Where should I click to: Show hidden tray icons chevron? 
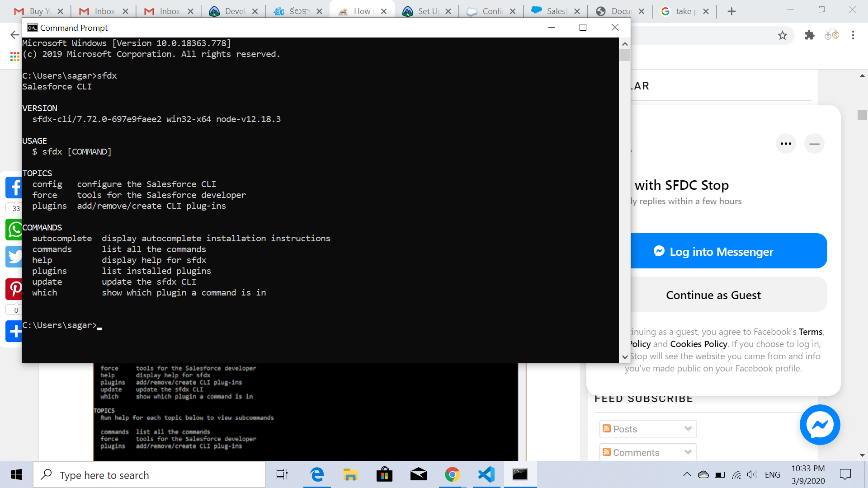pyautogui.click(x=687, y=474)
